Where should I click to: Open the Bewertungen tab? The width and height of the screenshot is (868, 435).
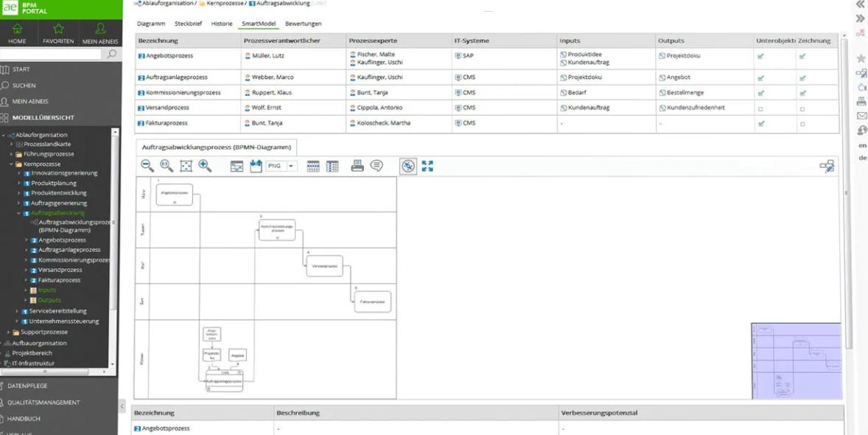point(303,24)
